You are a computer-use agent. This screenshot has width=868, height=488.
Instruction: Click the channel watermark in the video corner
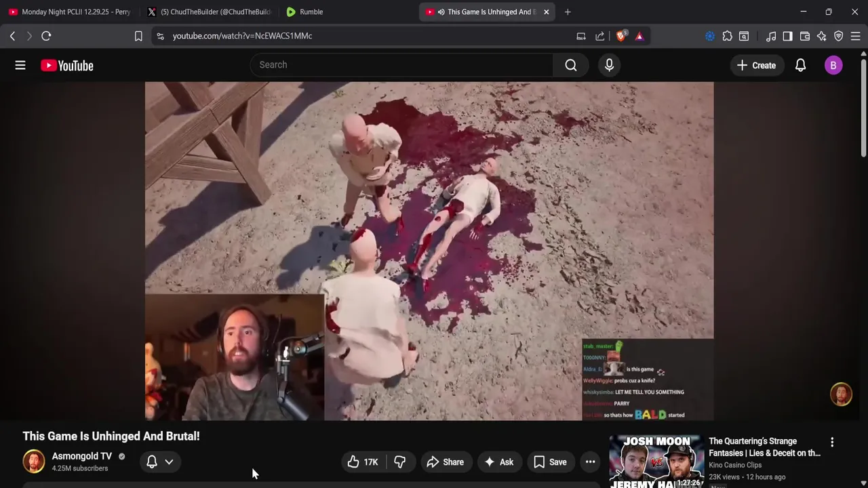[x=841, y=394]
